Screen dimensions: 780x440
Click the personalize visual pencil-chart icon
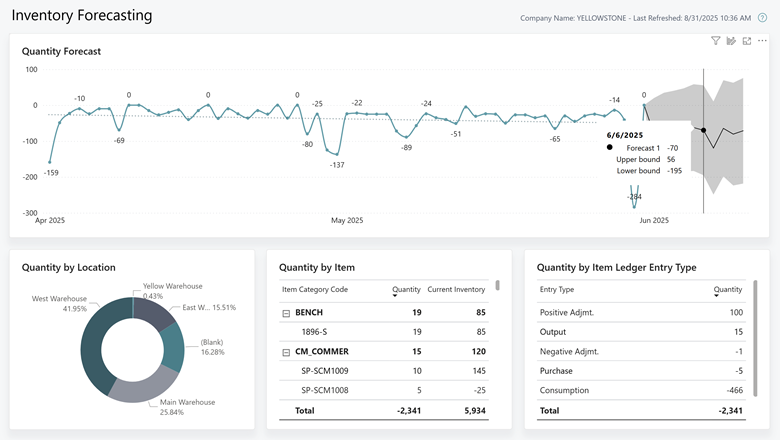click(731, 41)
